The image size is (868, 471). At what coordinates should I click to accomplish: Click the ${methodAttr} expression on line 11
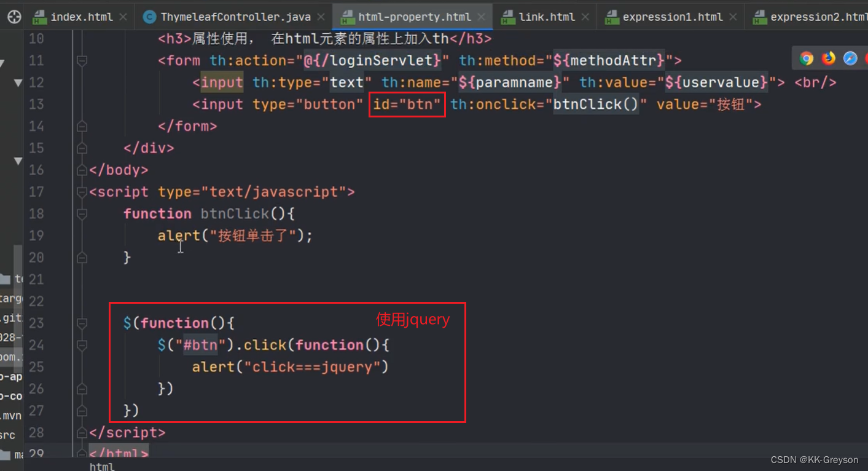(609, 61)
